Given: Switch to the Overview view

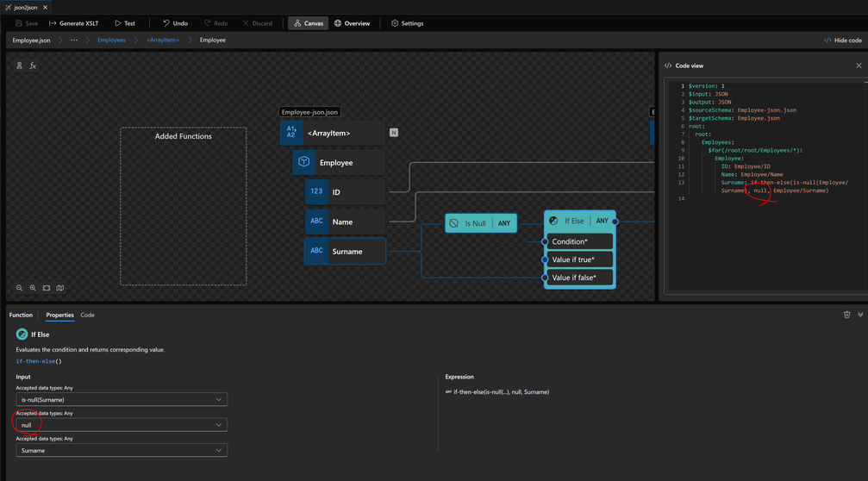Looking at the screenshot, I should pos(352,23).
